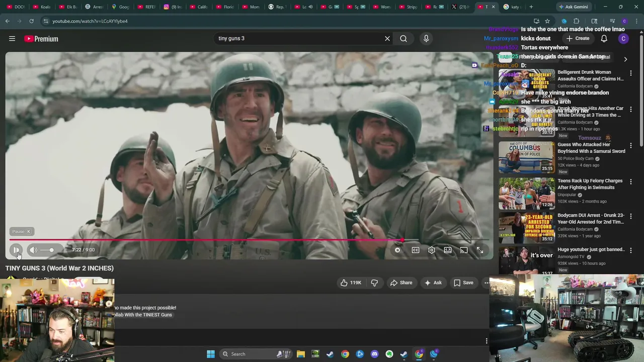Dislike this video
This screenshot has height=362, width=644.
(374, 283)
